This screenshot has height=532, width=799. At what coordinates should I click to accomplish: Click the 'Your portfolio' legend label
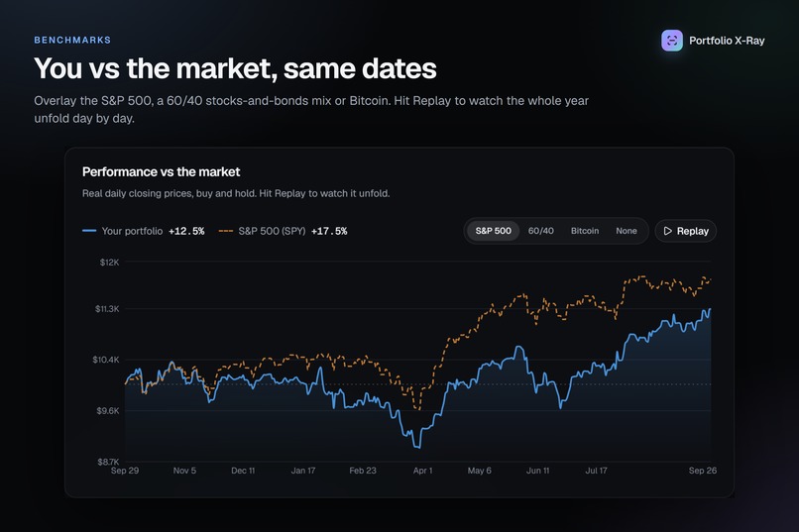[132, 231]
